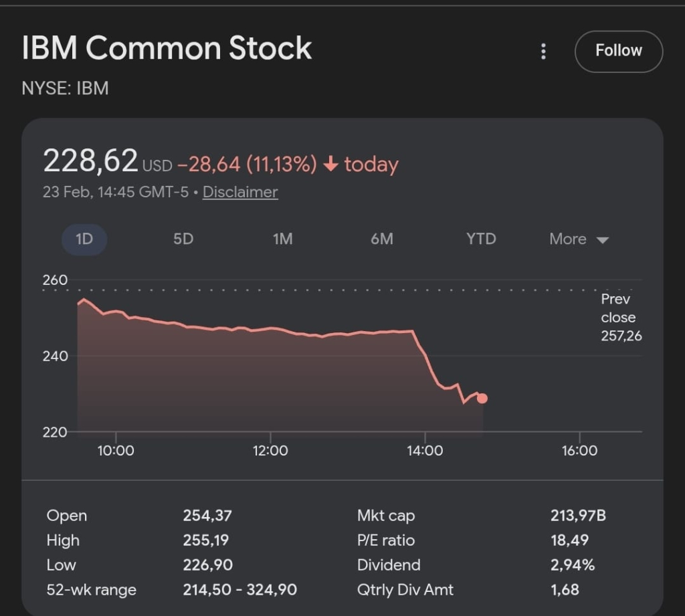Click the red down arrow beside today

tap(330, 165)
